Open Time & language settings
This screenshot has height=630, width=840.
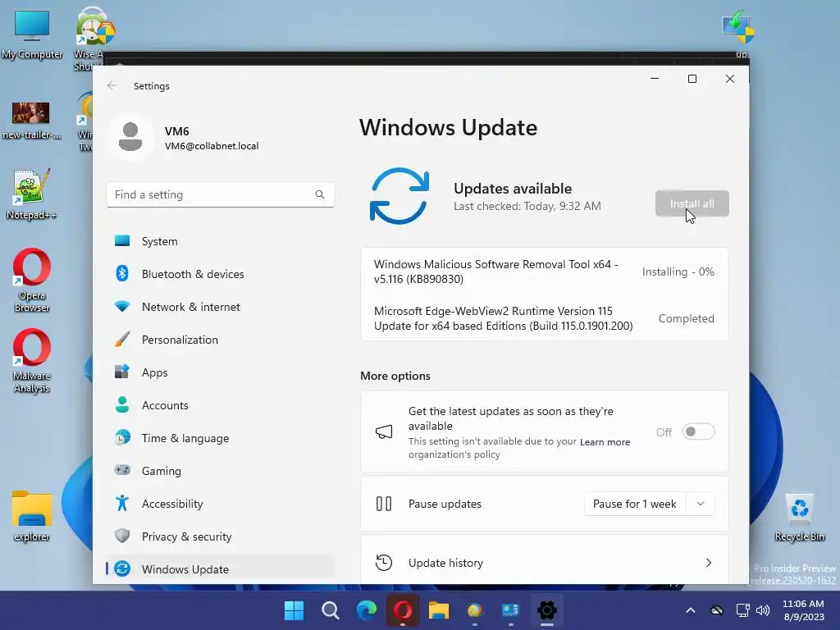click(x=220, y=438)
